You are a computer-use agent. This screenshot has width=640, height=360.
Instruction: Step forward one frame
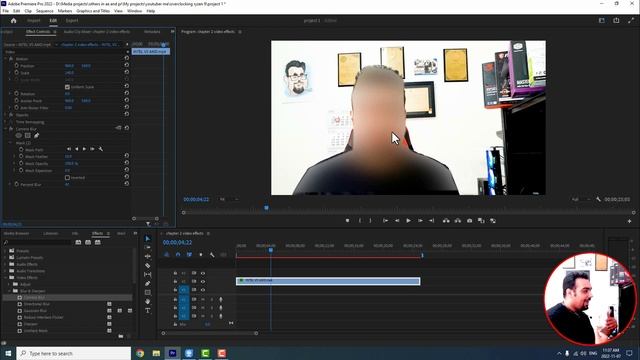point(420,220)
